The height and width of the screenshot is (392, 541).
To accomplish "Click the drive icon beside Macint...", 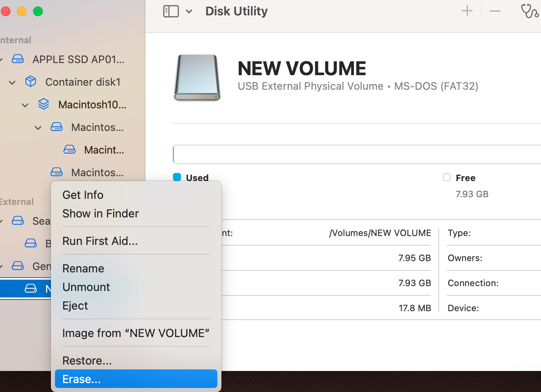I will [69, 150].
